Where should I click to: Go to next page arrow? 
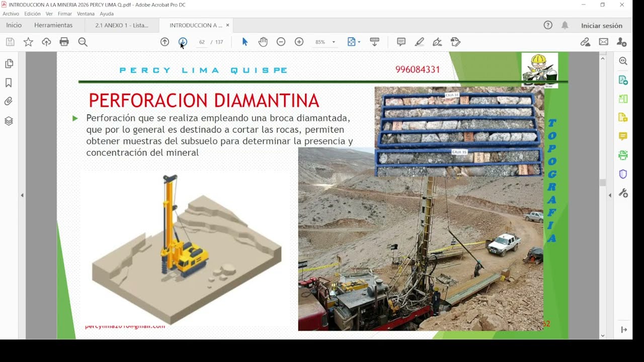pyautogui.click(x=183, y=42)
